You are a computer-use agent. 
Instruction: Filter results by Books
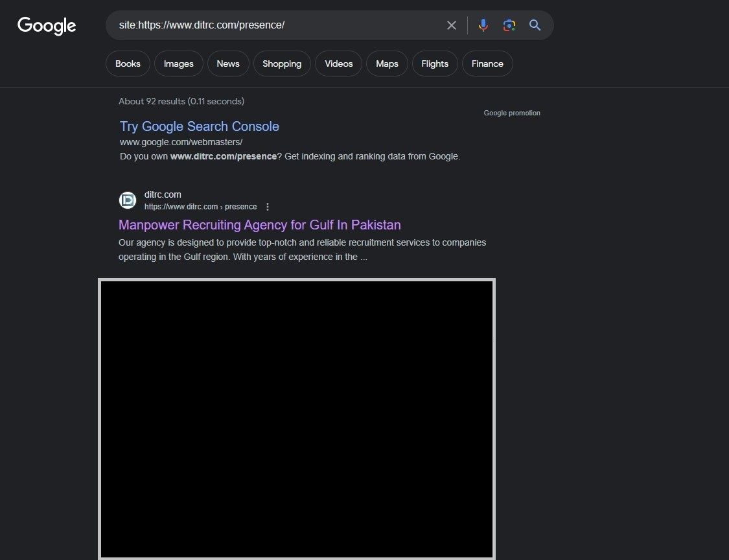pyautogui.click(x=128, y=64)
